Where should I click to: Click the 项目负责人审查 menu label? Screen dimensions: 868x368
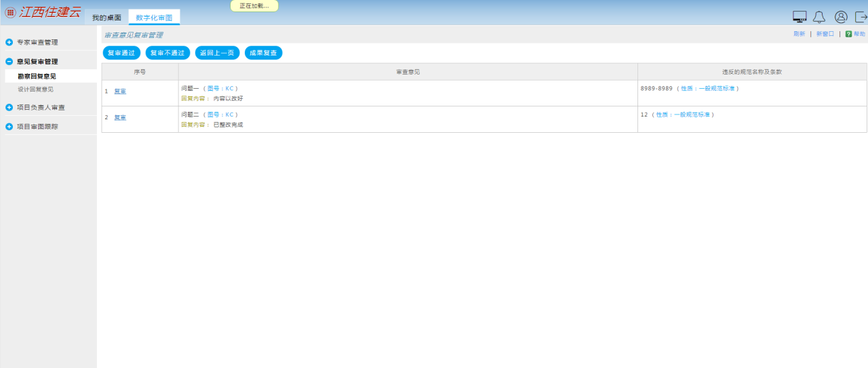[x=41, y=107]
